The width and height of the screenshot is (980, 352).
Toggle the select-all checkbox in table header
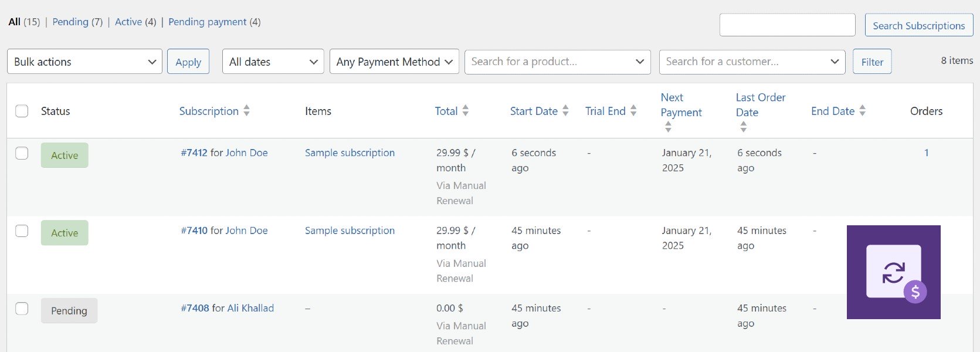point(22,111)
